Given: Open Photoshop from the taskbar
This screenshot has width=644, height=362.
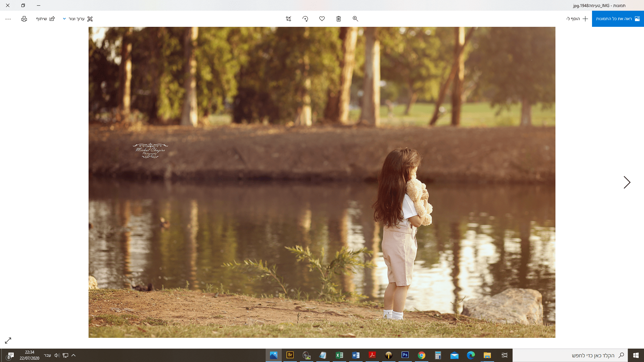Looking at the screenshot, I should coord(405,355).
